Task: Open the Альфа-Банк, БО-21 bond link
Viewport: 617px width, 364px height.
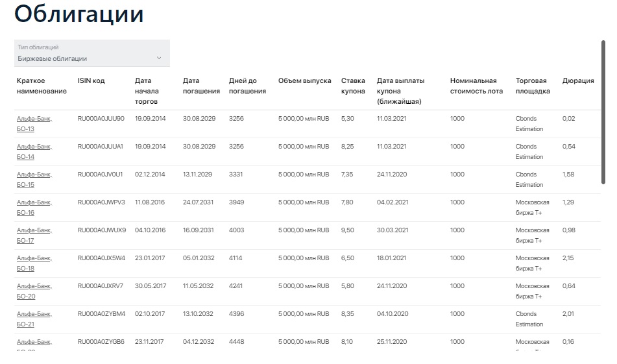Action: [x=34, y=319]
